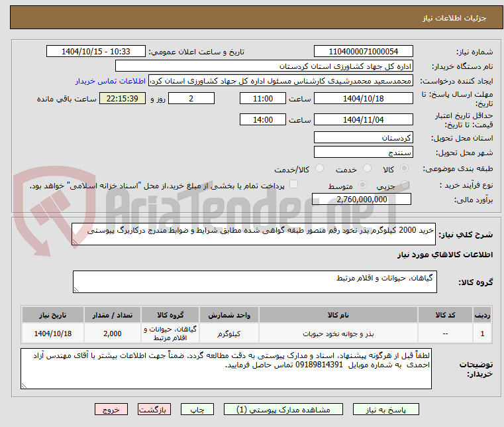This screenshot has width=504, height=427.
Task: Click the اطلاعات کالاهای مورد نیاز heading
Action: [x=445, y=255]
